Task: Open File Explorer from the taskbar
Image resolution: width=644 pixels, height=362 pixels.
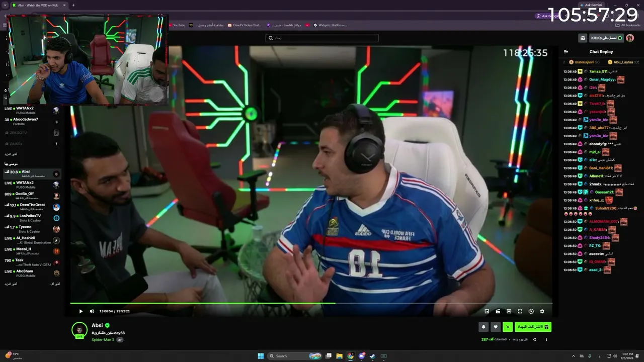Action: click(x=340, y=356)
